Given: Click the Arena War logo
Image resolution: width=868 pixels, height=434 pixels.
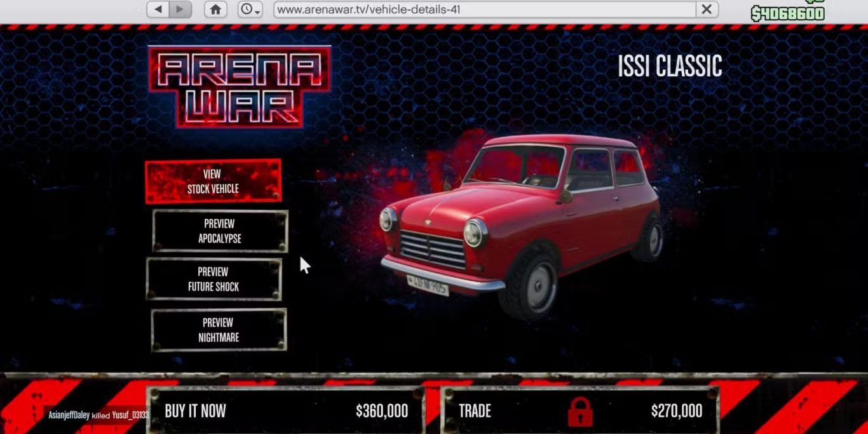Looking at the screenshot, I should [x=240, y=86].
